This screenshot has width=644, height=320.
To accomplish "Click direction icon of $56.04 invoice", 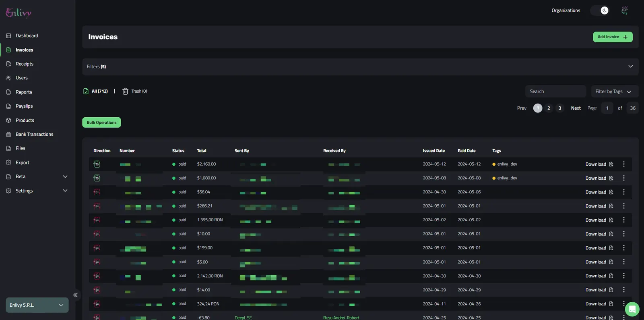I will (97, 192).
